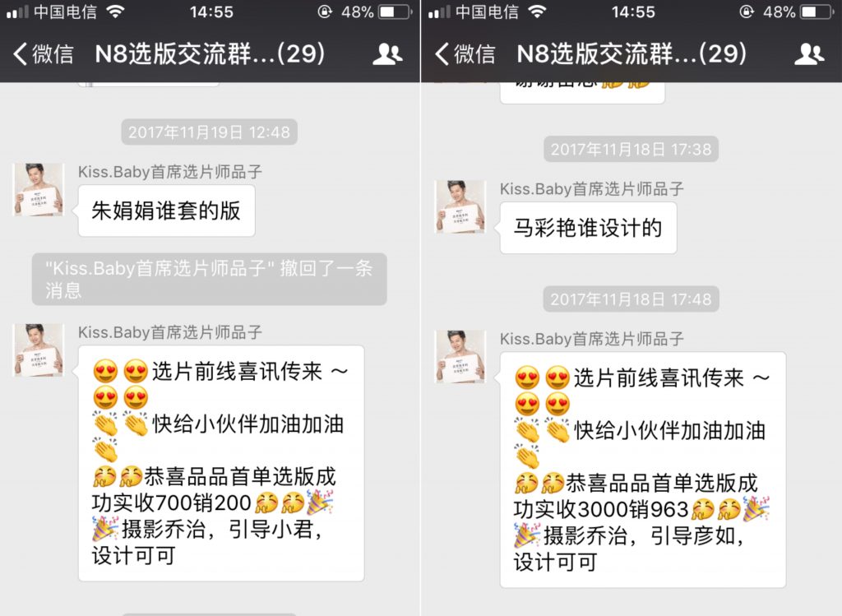Open group members icon in left chat
The image size is (842, 616).
[x=387, y=53]
